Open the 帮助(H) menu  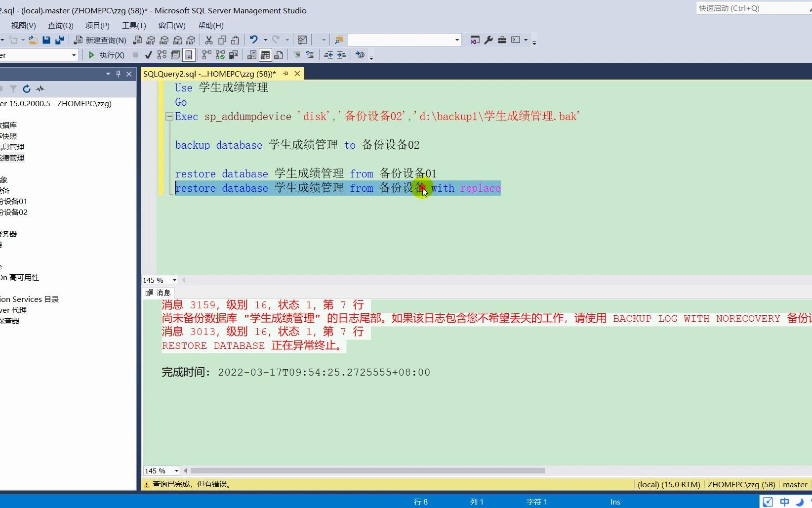pos(210,25)
